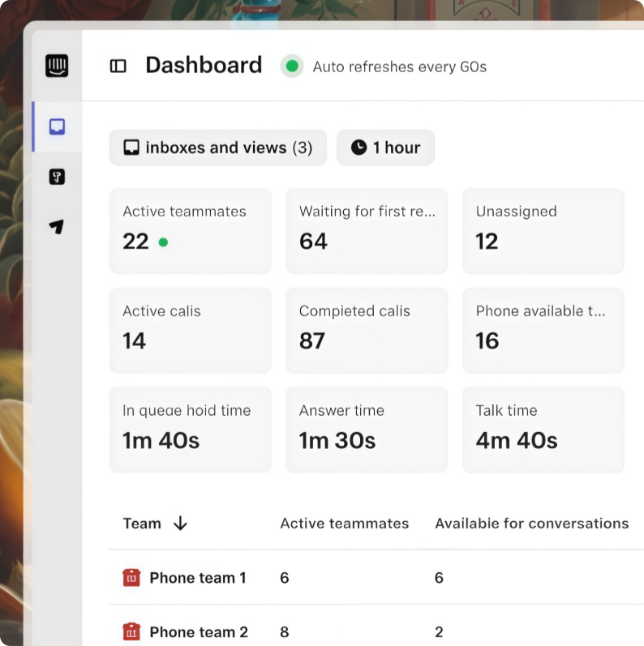Open the Inbox sidebar icon
644x646 pixels.
tap(57, 127)
